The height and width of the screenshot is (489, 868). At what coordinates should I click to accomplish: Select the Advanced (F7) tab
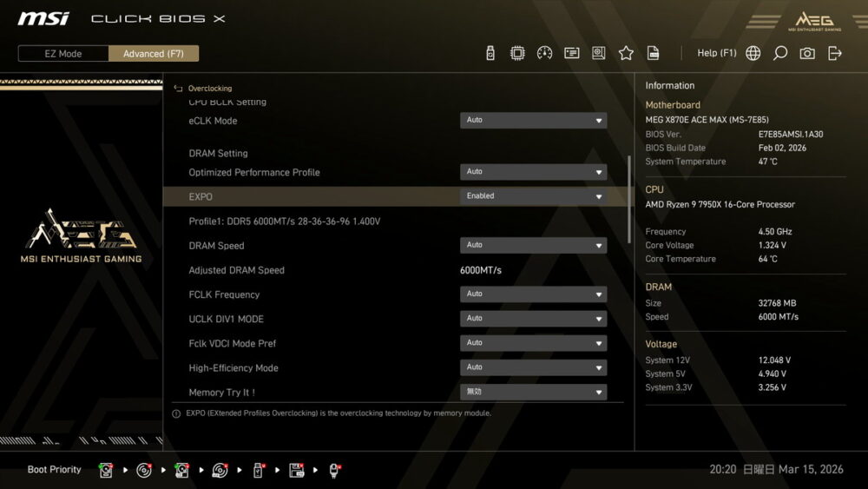[154, 54]
